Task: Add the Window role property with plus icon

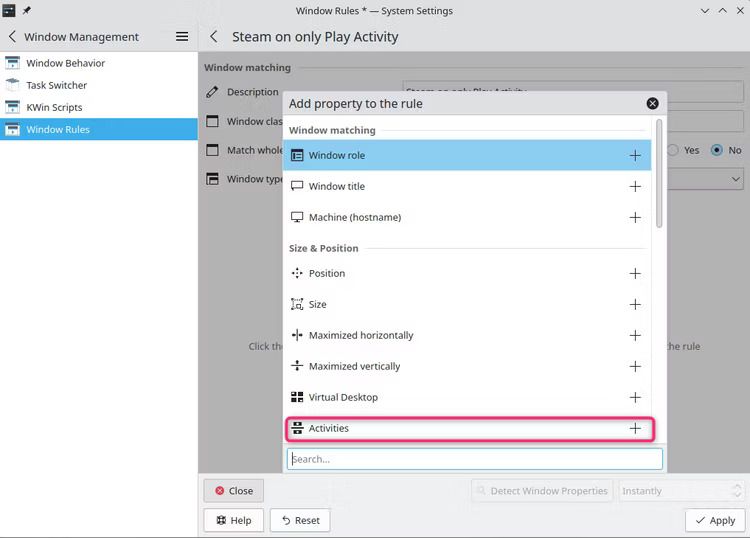Action: click(x=635, y=155)
